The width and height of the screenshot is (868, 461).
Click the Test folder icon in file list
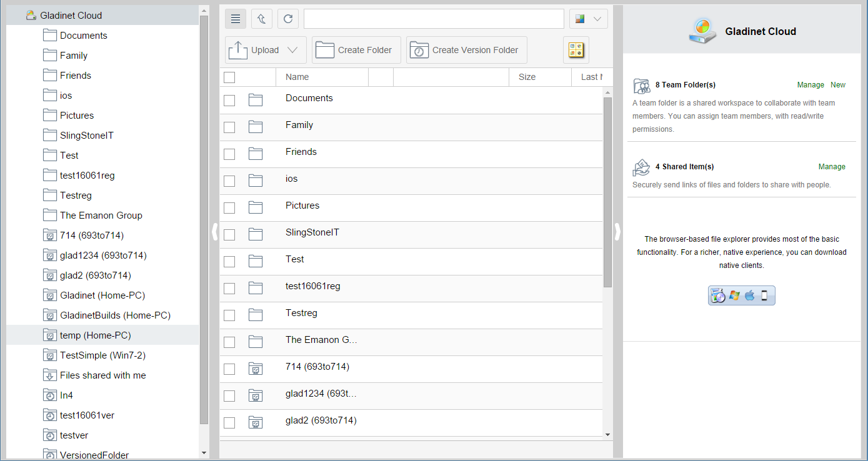(x=255, y=261)
